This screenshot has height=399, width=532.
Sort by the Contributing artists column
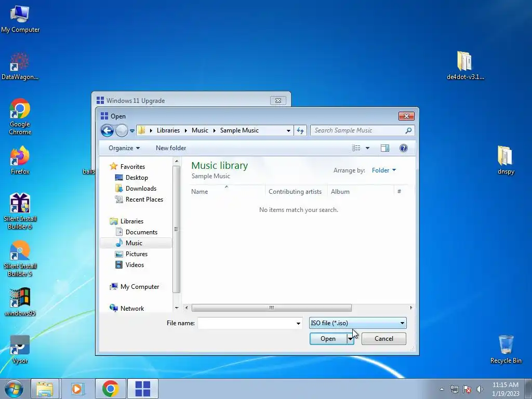296,191
